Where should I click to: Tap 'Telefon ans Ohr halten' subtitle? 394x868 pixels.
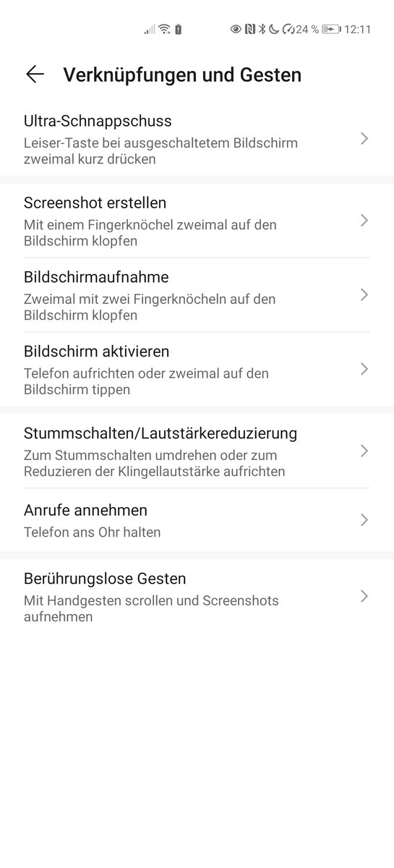pyautogui.click(x=93, y=532)
